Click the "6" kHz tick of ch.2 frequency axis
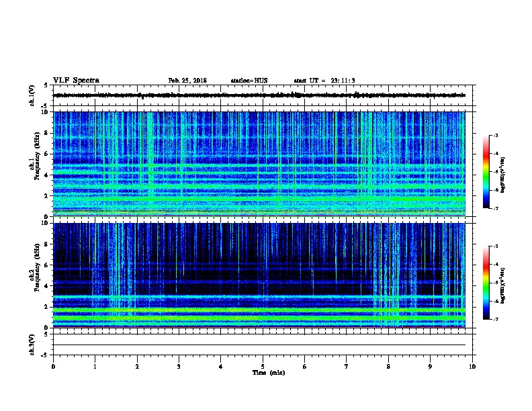This screenshot has width=532, height=411. point(46,265)
